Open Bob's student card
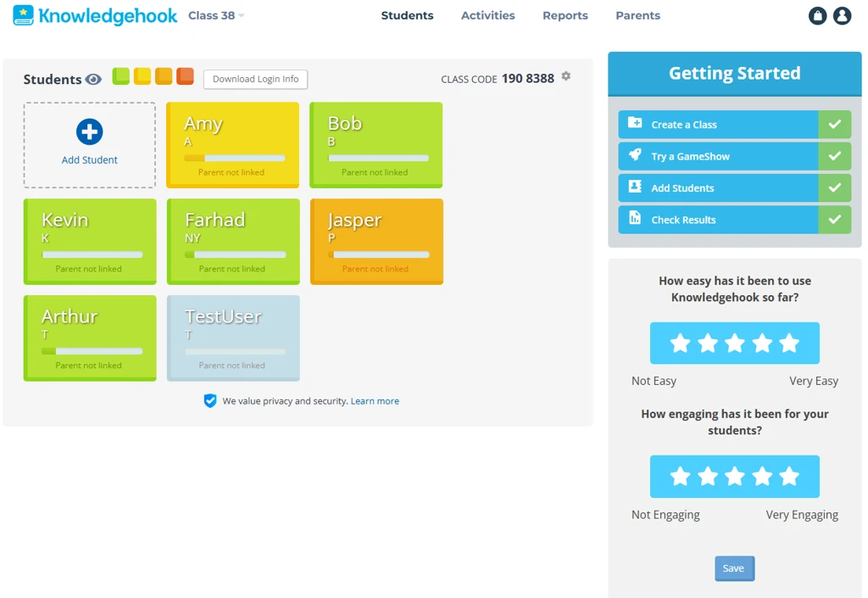 pos(376,145)
